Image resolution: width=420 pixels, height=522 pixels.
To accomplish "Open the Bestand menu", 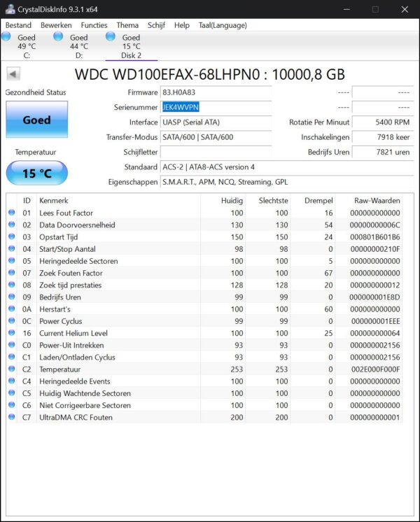I will (x=18, y=25).
